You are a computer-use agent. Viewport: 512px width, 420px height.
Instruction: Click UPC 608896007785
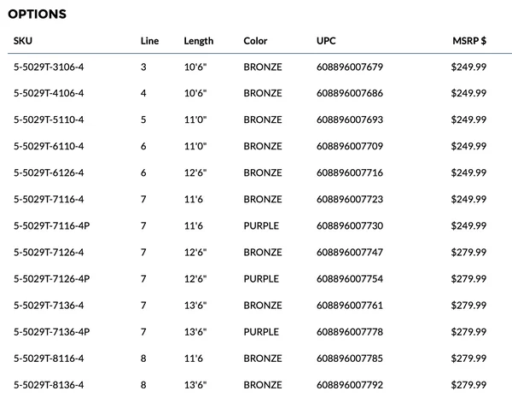coord(350,359)
